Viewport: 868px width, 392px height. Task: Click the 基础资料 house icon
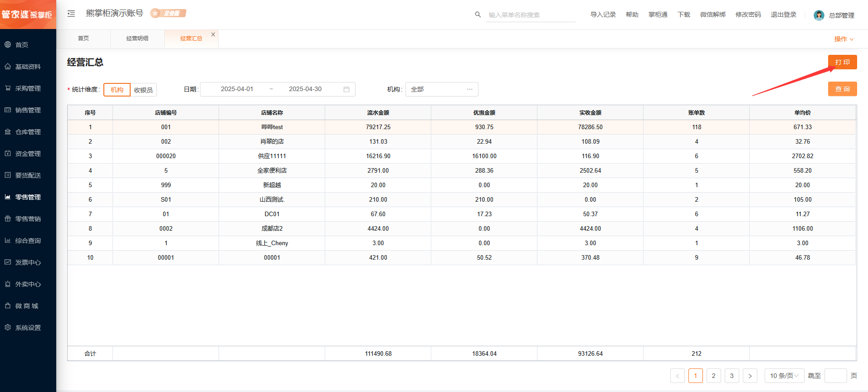pos(8,66)
